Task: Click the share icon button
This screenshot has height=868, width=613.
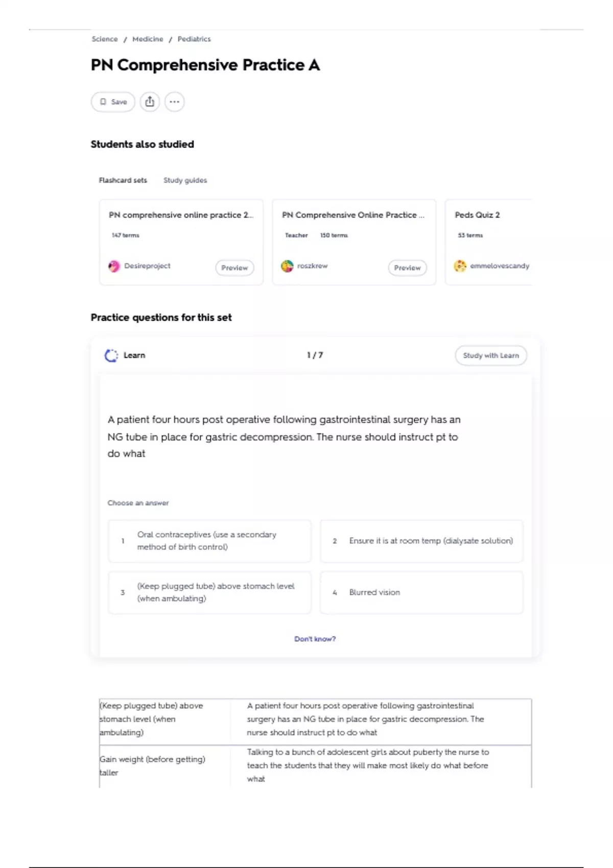Action: [150, 102]
